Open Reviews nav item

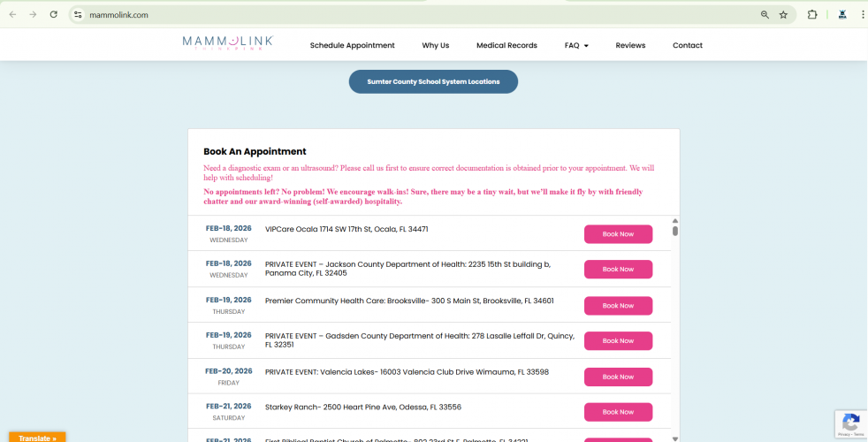(x=630, y=45)
